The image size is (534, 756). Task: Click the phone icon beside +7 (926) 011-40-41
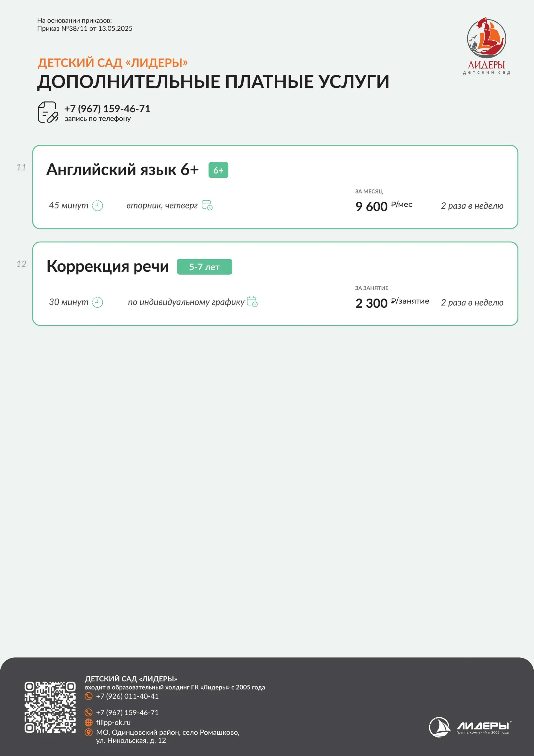[89, 696]
